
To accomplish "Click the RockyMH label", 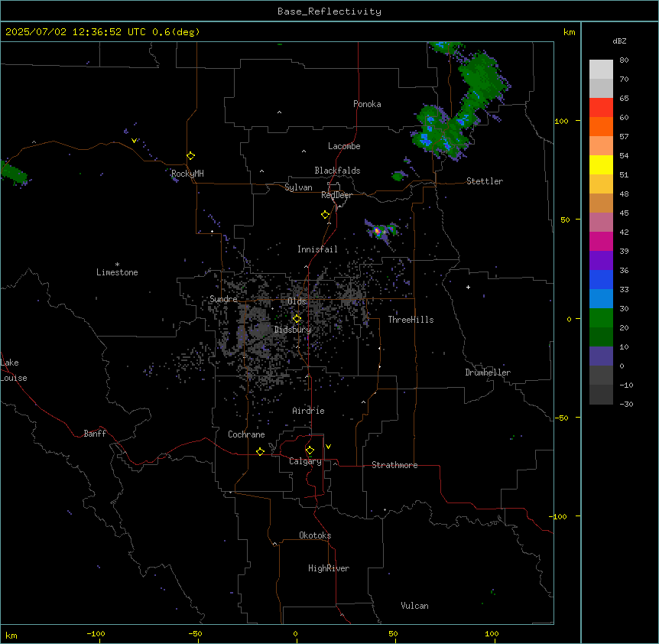I will coord(187,174).
